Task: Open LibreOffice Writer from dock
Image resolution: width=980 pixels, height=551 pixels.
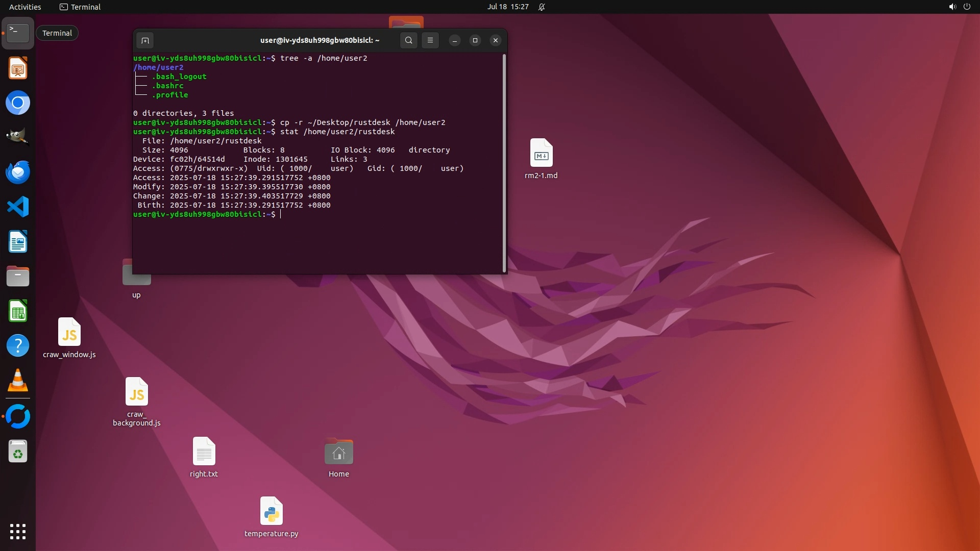Action: (x=18, y=242)
